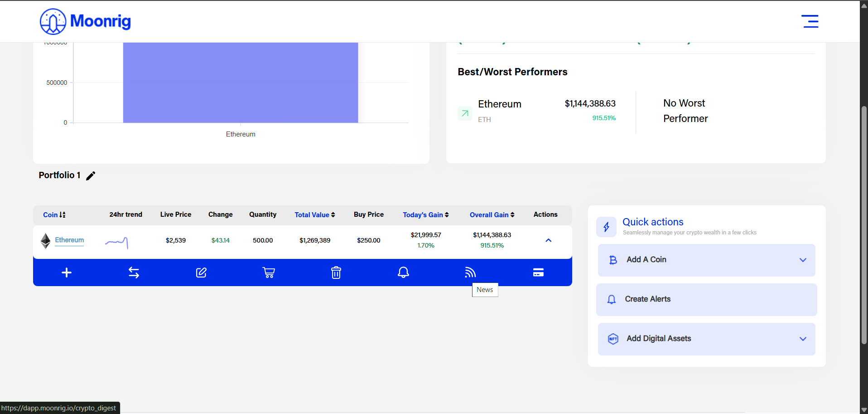This screenshot has width=868, height=414.
Task: Click the $2,539 live price cell
Action: [x=176, y=240]
